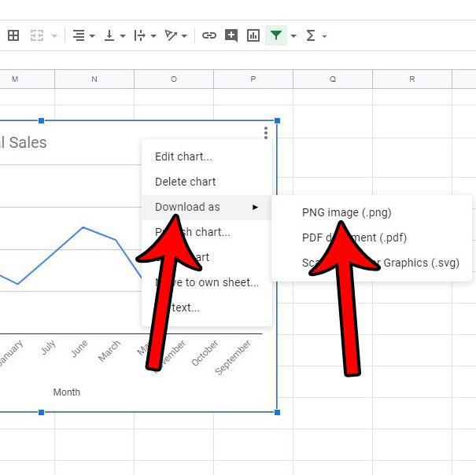Open the Filter views dropdown arrow
Image resolution: width=476 pixels, height=475 pixels.
click(x=293, y=35)
